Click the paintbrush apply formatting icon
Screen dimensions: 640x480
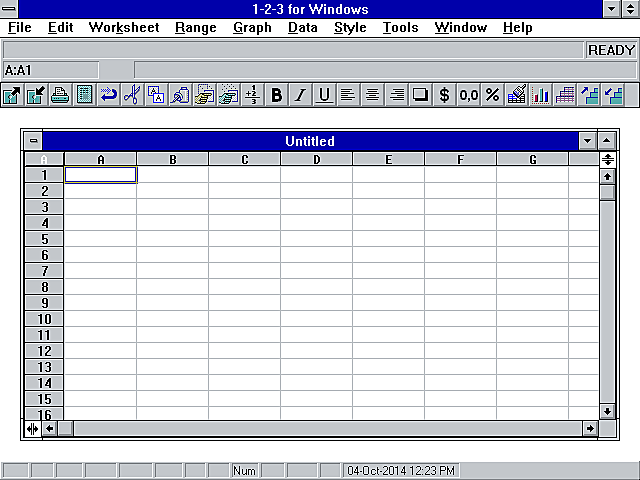pyautogui.click(x=516, y=95)
